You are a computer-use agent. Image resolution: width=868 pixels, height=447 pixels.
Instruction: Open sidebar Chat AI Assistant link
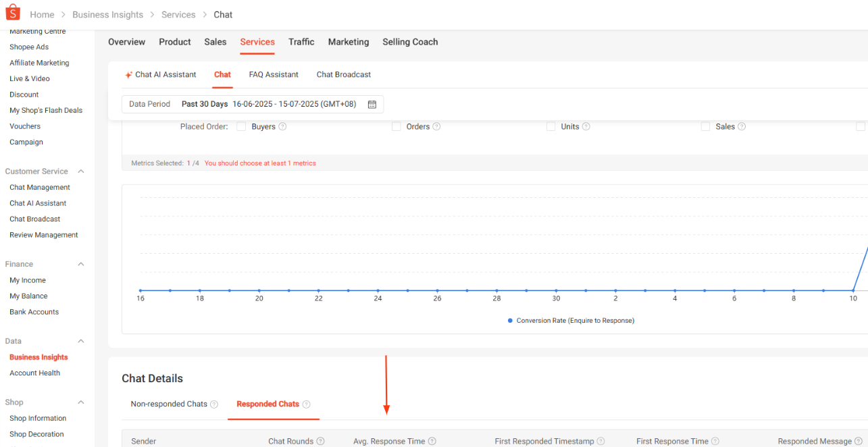pos(38,203)
